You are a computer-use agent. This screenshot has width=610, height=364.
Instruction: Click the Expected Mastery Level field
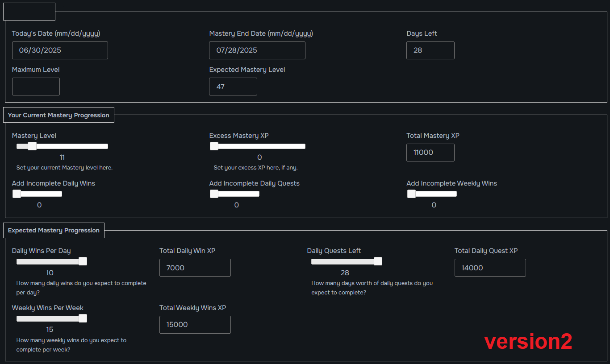click(233, 87)
